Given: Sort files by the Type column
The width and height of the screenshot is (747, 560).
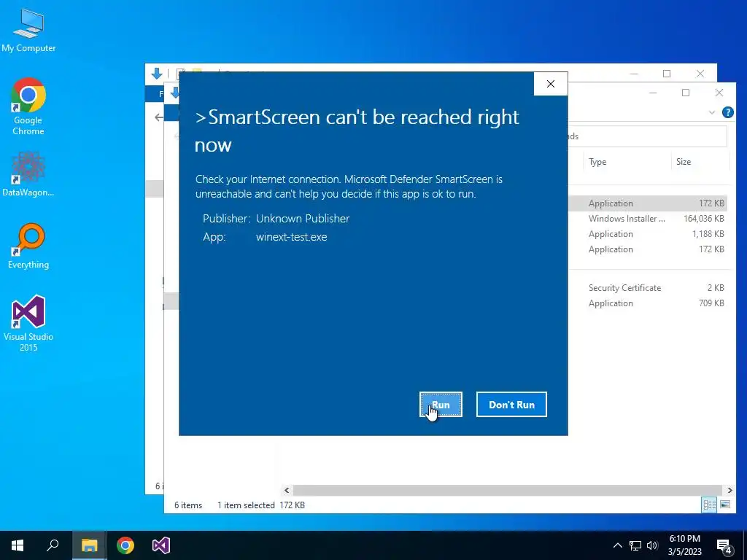Looking at the screenshot, I should [626, 162].
